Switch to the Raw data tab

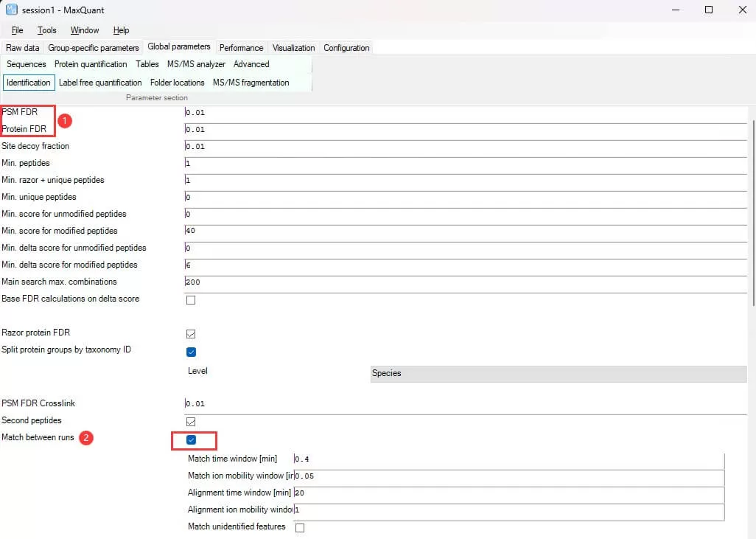pyautogui.click(x=22, y=47)
